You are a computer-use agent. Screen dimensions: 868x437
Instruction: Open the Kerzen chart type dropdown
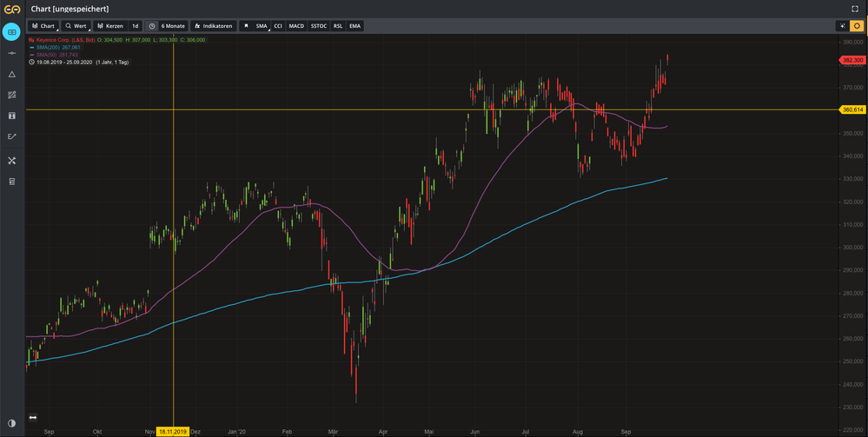point(109,26)
